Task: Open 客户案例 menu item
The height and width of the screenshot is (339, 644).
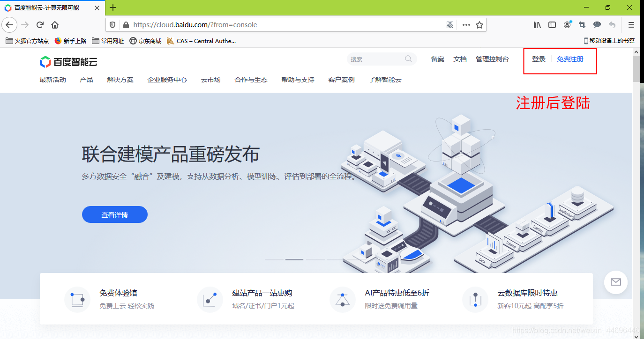Action: click(x=342, y=80)
